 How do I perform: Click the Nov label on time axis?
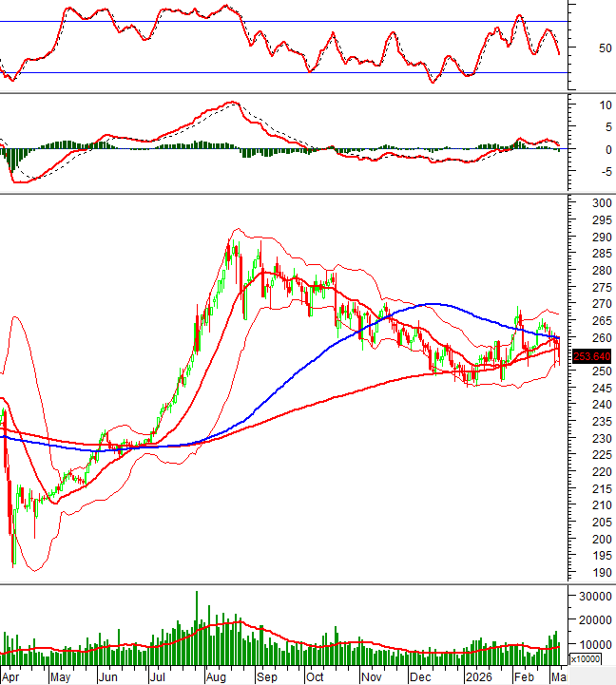(371, 677)
